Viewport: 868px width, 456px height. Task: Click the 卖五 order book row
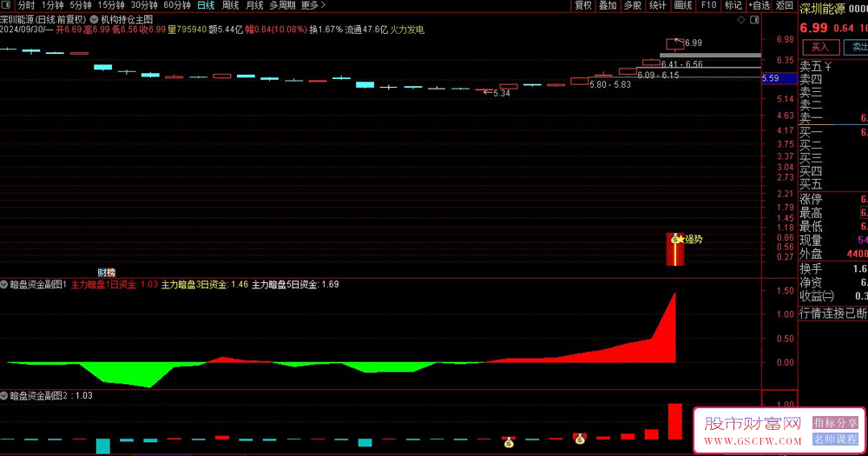[833, 67]
